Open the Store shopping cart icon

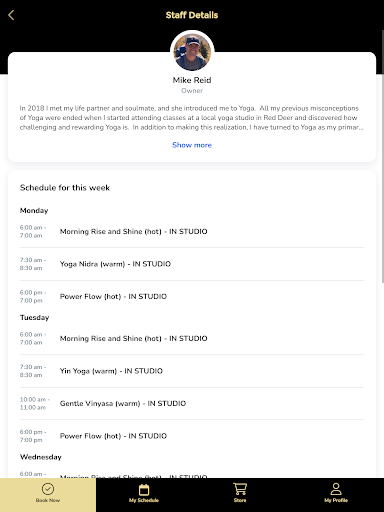[x=240, y=489]
